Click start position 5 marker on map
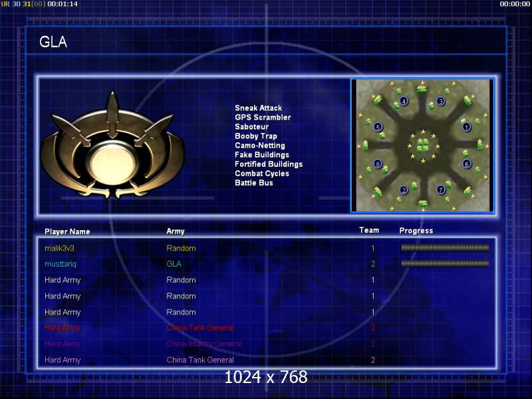The height and width of the screenshot is (399, 532). coord(378,127)
